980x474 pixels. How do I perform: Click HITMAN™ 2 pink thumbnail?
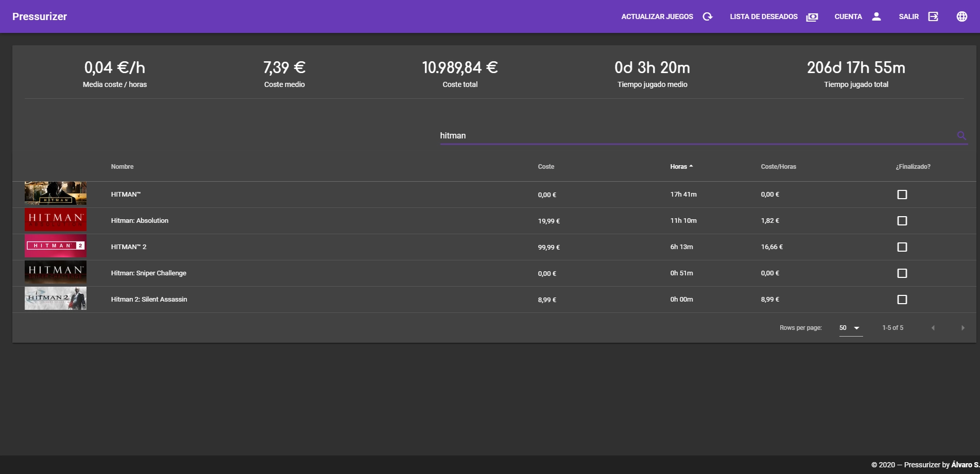[x=56, y=245]
